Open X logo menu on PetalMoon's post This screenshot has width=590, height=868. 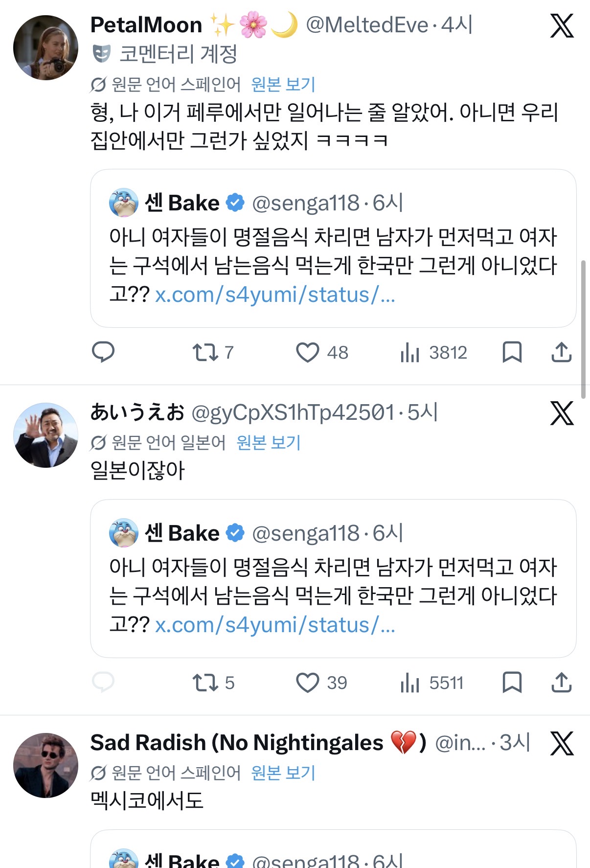tap(562, 25)
